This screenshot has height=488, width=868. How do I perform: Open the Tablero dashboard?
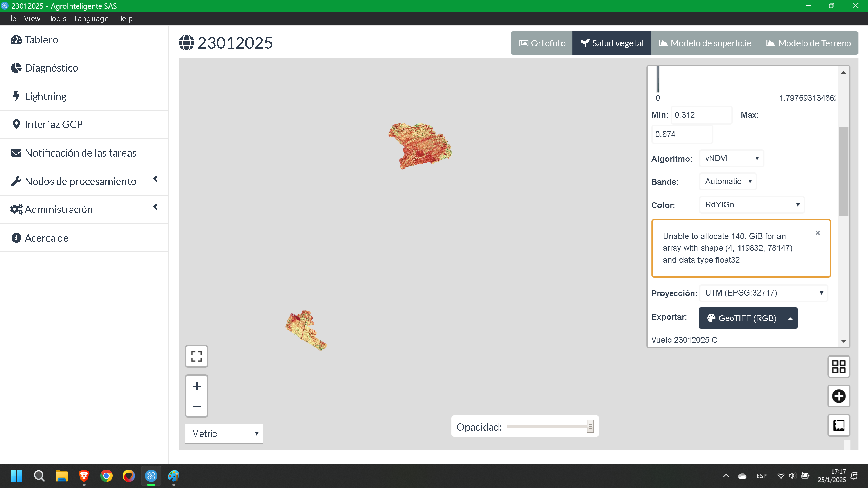click(x=41, y=40)
